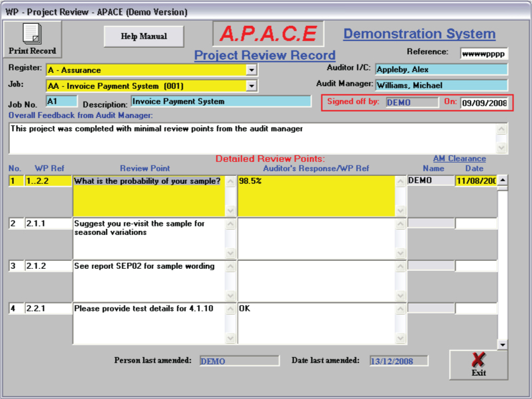Image resolution: width=532 pixels, height=399 pixels.
Task: Click the WP Ref 2.1.1 cell
Action: 47,224
